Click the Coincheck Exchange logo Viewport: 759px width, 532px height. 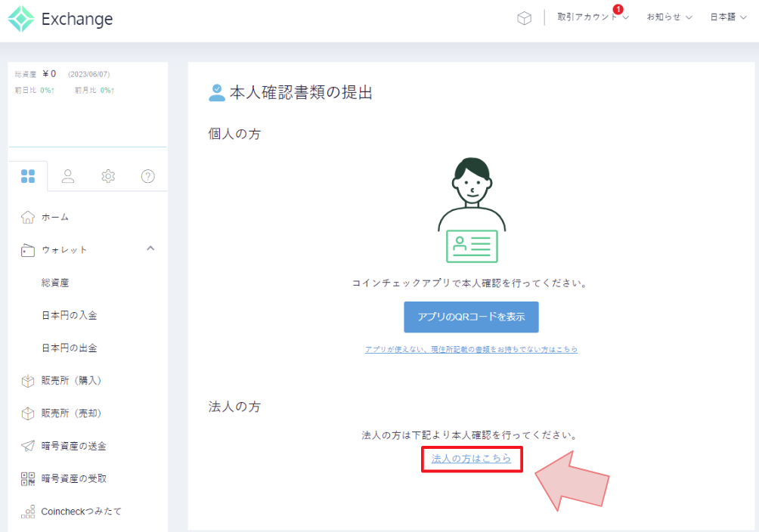tap(60, 20)
